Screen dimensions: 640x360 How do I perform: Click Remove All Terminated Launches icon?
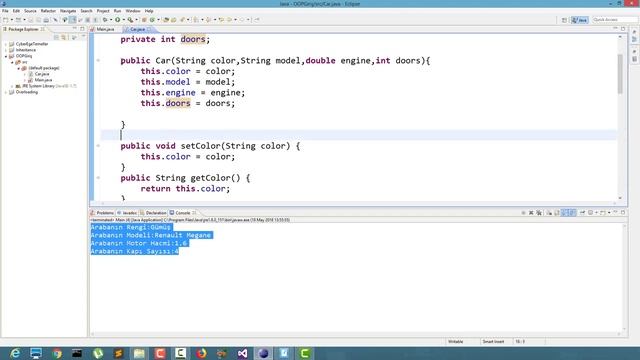[539, 213]
